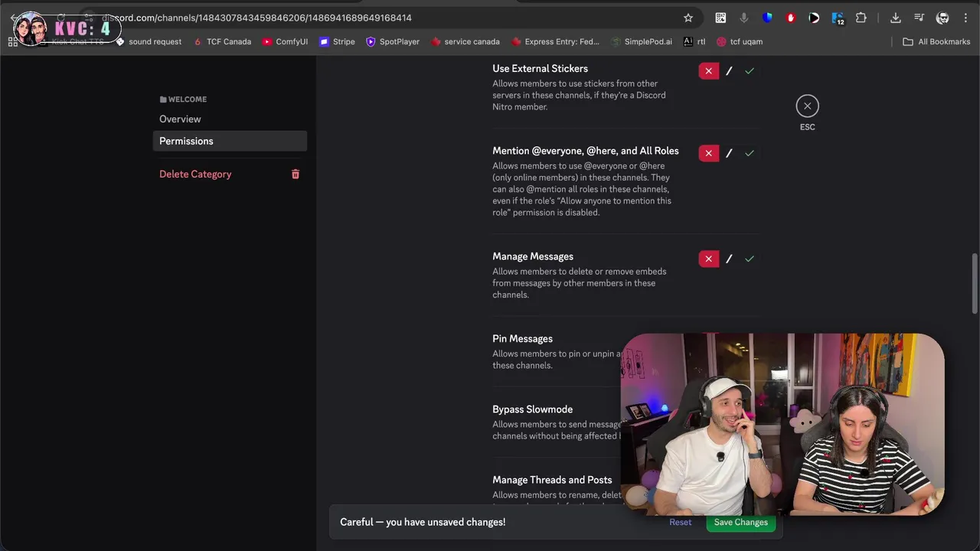Click the Manage Messages heading
The height and width of the screenshot is (551, 980).
point(532,256)
